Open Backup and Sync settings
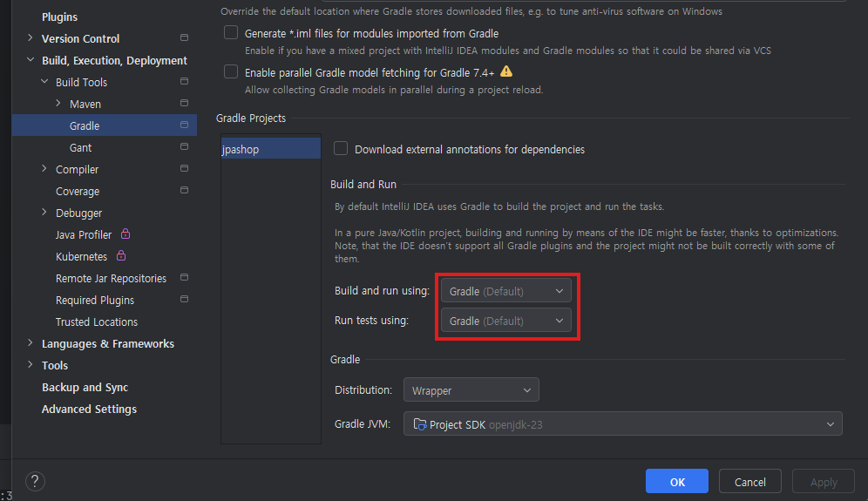This screenshot has height=501, width=868. 85,388
